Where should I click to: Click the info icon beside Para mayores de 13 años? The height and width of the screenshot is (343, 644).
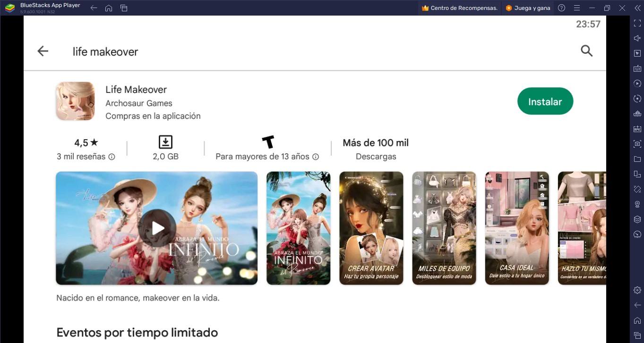316,157
